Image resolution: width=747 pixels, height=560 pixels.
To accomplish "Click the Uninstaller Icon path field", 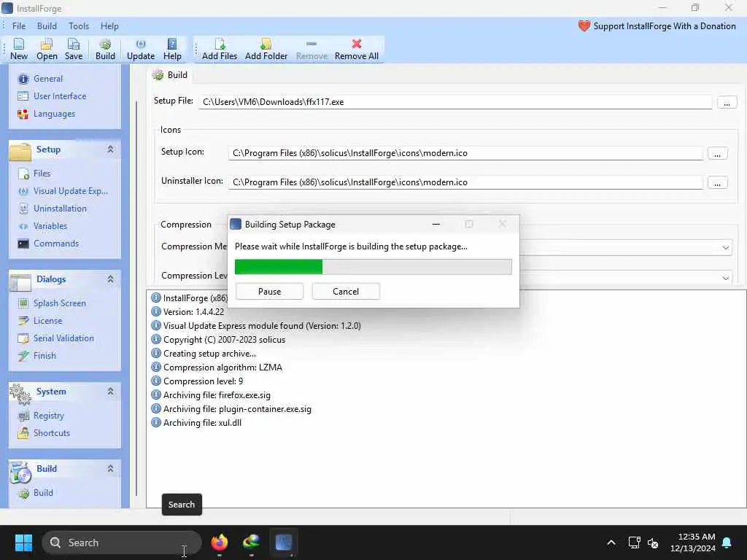I will (465, 182).
